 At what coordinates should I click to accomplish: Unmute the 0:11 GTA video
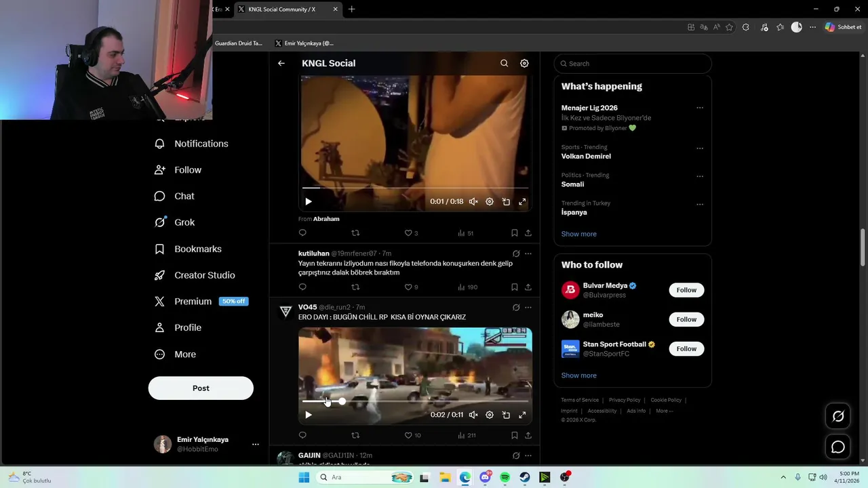pyautogui.click(x=473, y=415)
